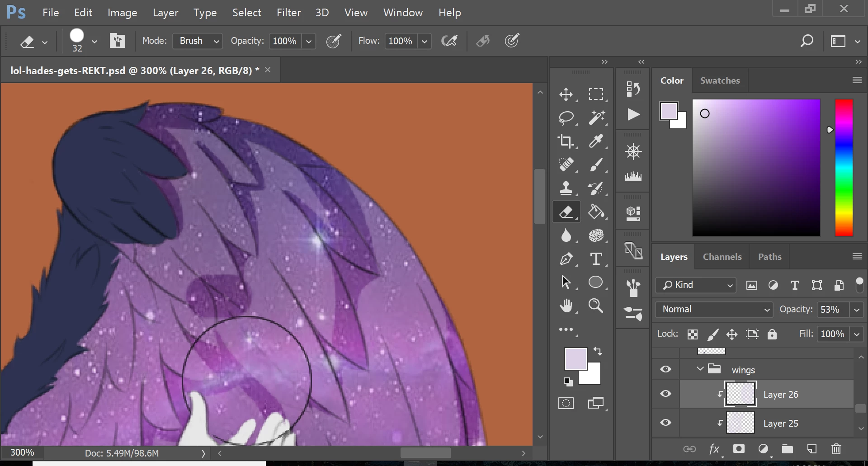Select the Blur tool
The image size is (868, 466).
pyautogui.click(x=566, y=235)
